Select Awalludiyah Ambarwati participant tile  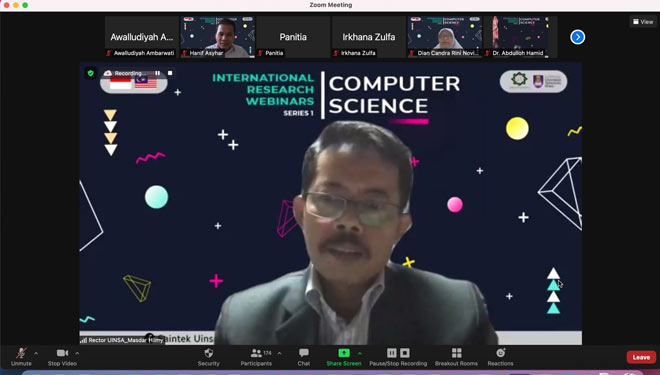[x=142, y=37]
